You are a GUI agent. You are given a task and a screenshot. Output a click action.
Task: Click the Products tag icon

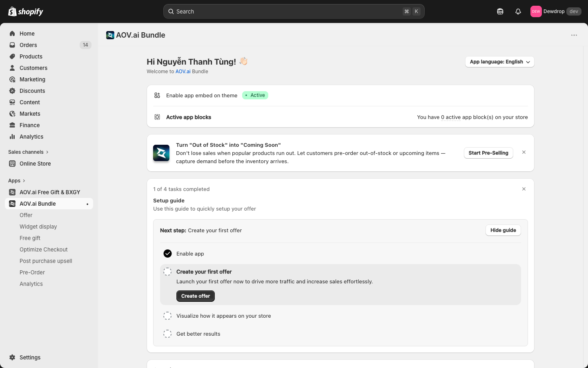(12, 56)
